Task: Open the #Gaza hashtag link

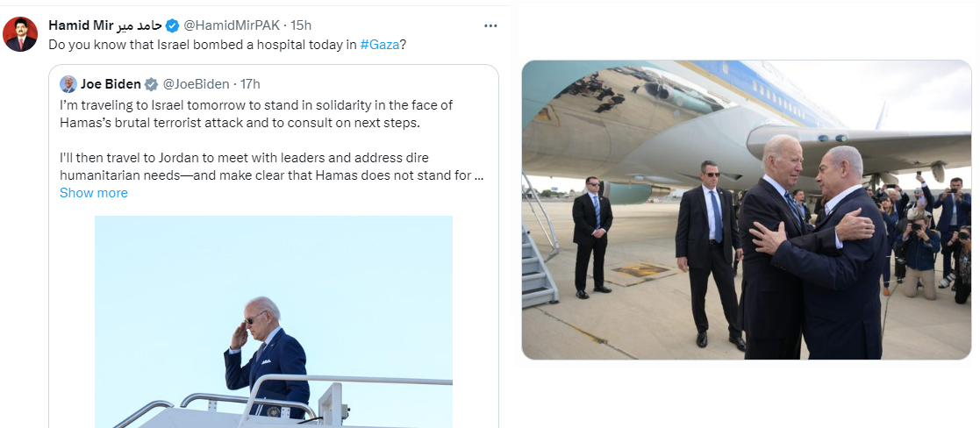Action: (379, 44)
